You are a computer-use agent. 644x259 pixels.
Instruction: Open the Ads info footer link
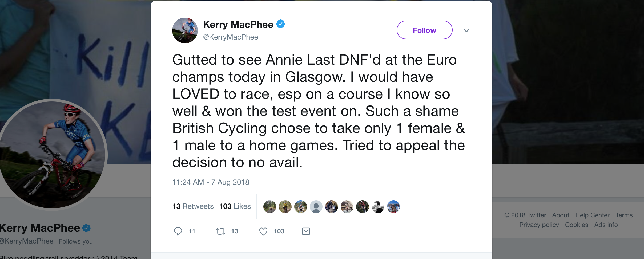(x=606, y=225)
